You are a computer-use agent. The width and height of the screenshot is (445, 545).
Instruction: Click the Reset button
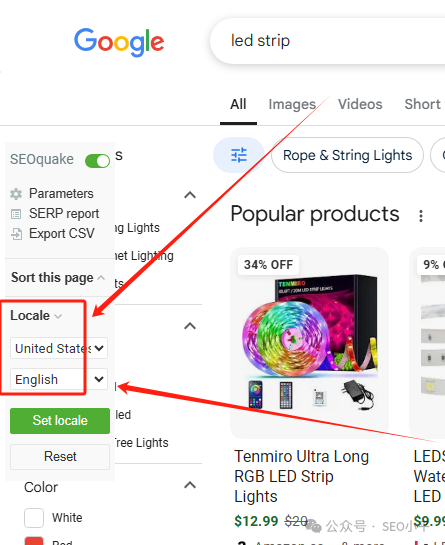pos(60,456)
